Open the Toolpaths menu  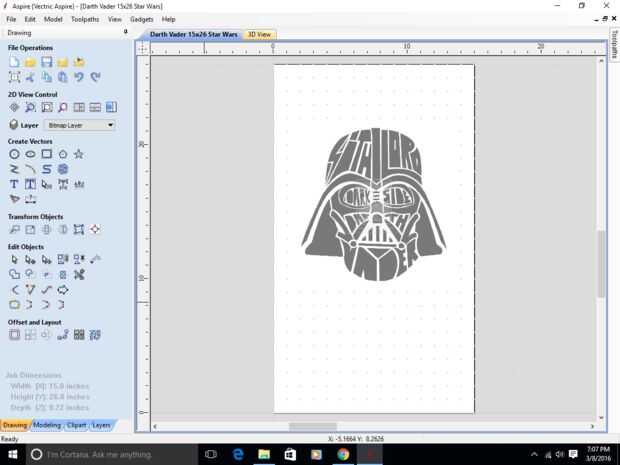[x=85, y=19]
